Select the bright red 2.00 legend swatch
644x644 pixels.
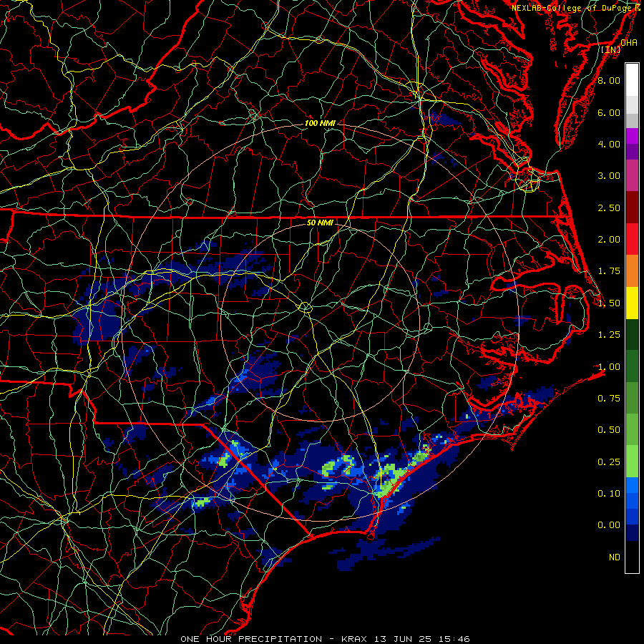point(632,239)
